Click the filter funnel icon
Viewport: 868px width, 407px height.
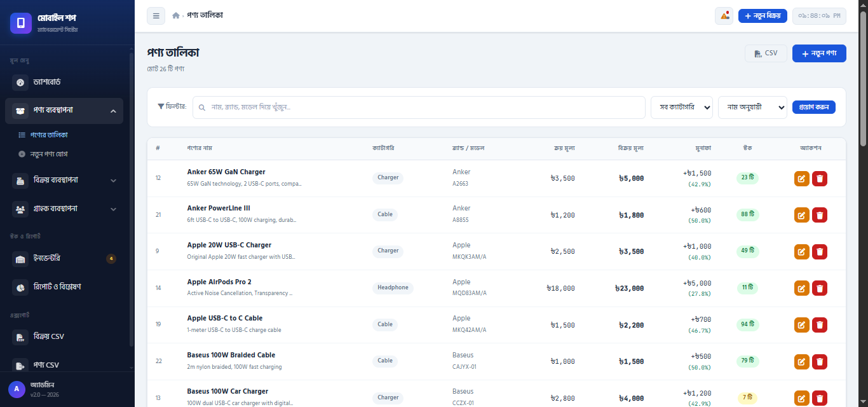tap(160, 107)
